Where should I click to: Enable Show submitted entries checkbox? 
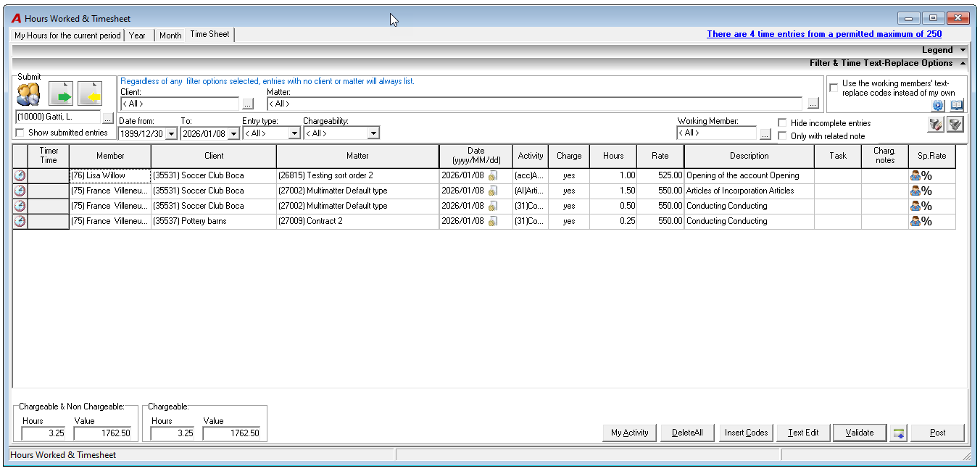20,133
